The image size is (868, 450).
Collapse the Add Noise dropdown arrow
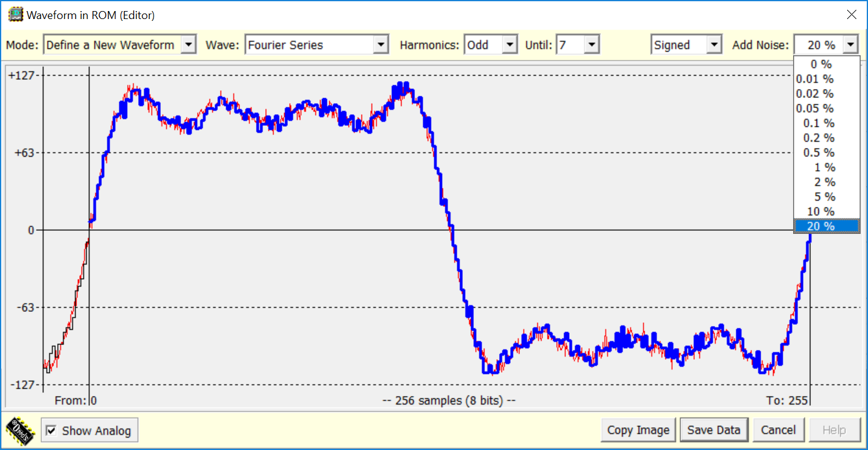pyautogui.click(x=850, y=45)
